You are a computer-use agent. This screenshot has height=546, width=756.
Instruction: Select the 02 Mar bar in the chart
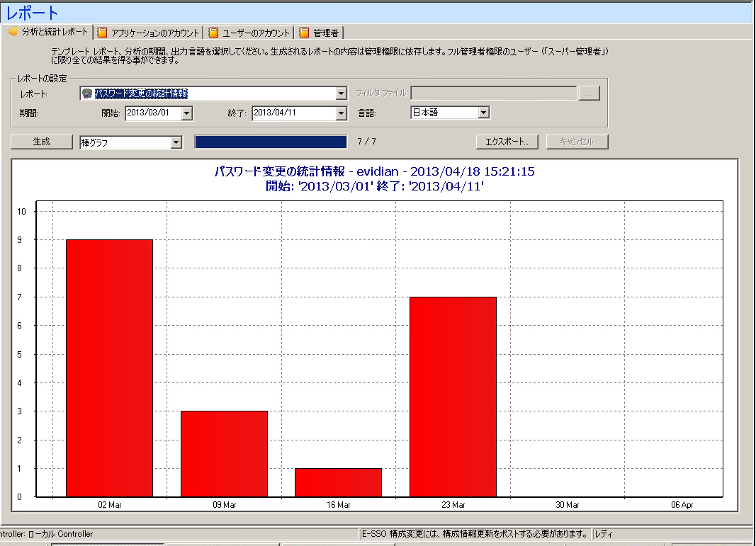[x=109, y=368]
